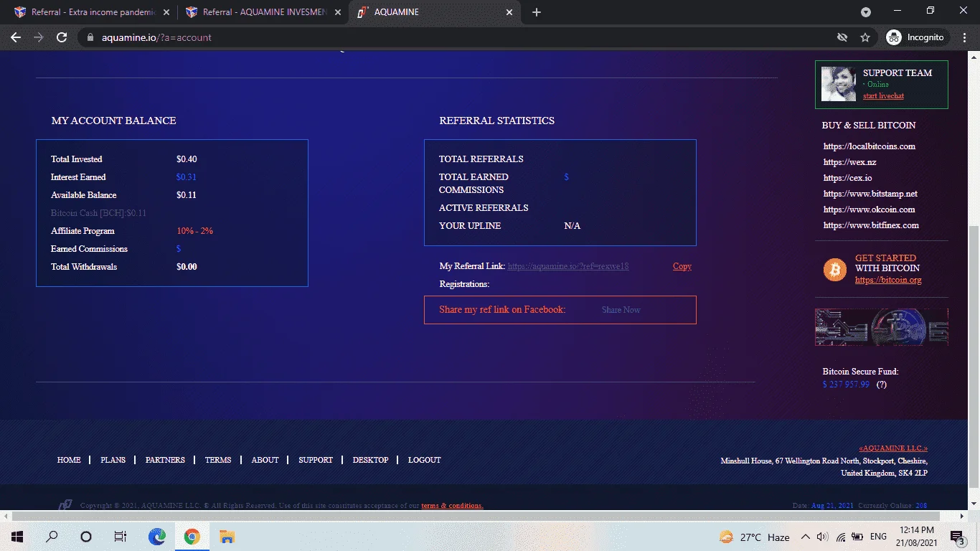Image resolution: width=980 pixels, height=551 pixels.
Task: Switch to DESKTOP site version
Action: (x=371, y=460)
